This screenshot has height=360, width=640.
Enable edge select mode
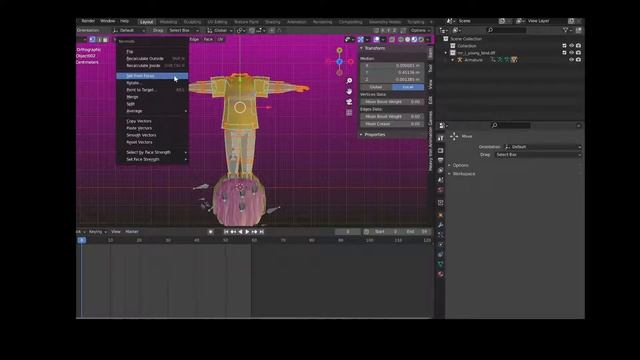tap(99, 40)
